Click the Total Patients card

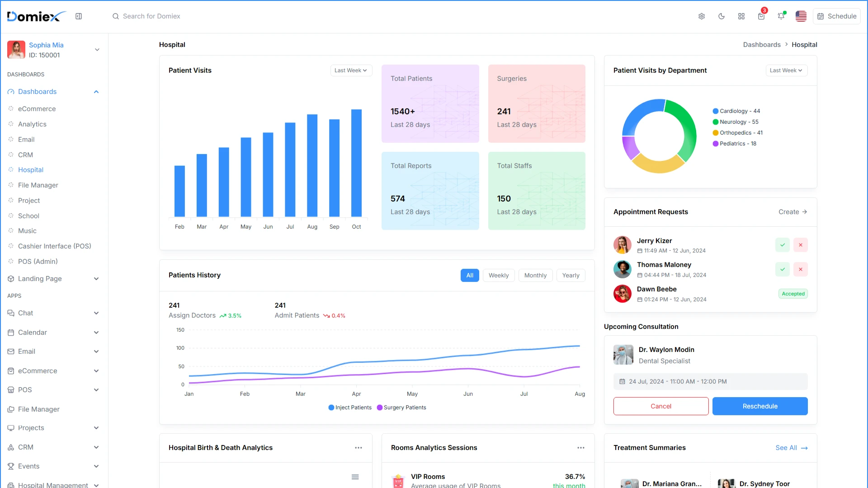click(430, 103)
